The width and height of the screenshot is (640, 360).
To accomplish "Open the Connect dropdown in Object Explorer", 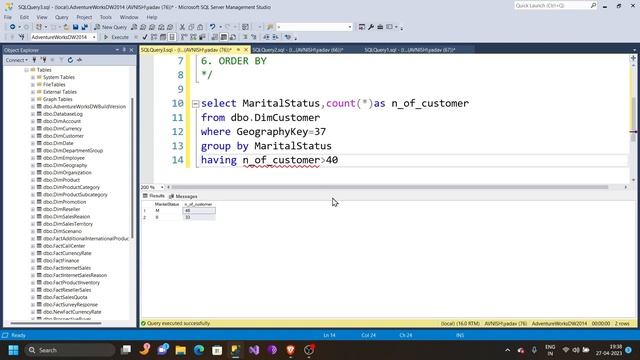I will (x=16, y=60).
